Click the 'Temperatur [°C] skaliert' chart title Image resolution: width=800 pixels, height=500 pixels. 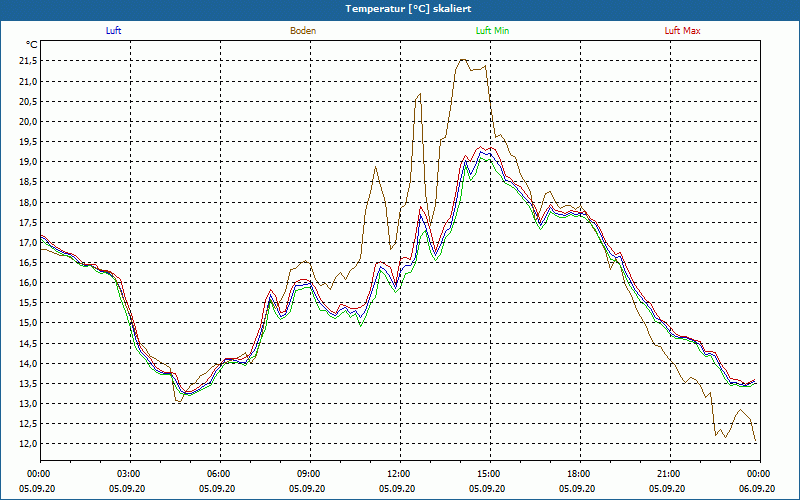coord(408,9)
